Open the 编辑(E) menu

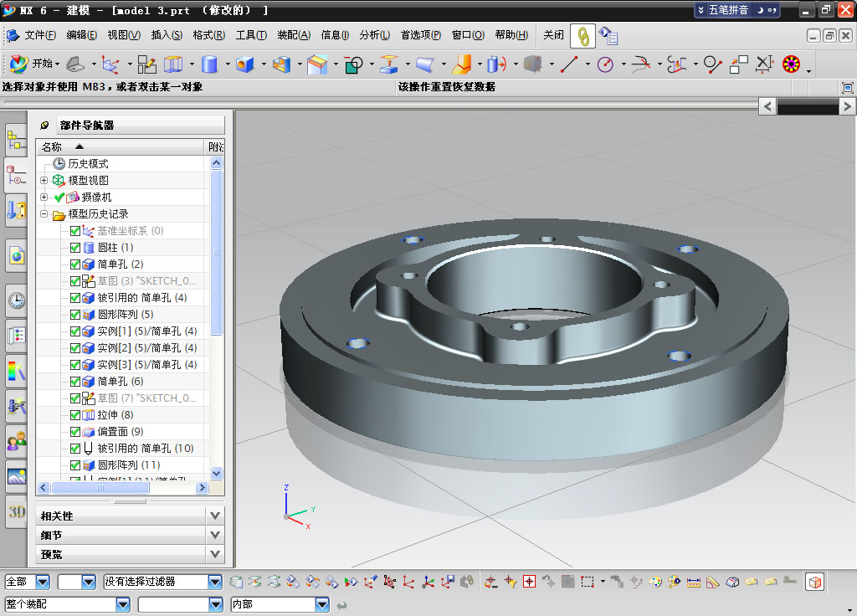(81, 35)
